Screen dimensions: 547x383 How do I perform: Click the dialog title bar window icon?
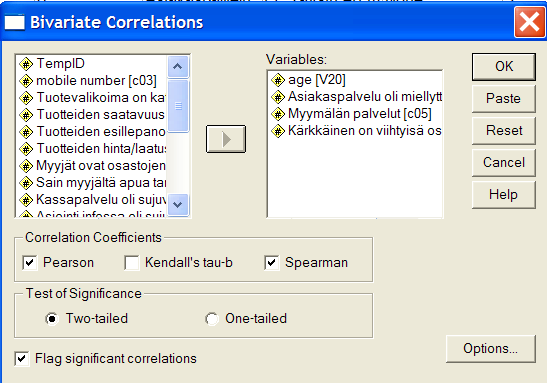point(14,22)
